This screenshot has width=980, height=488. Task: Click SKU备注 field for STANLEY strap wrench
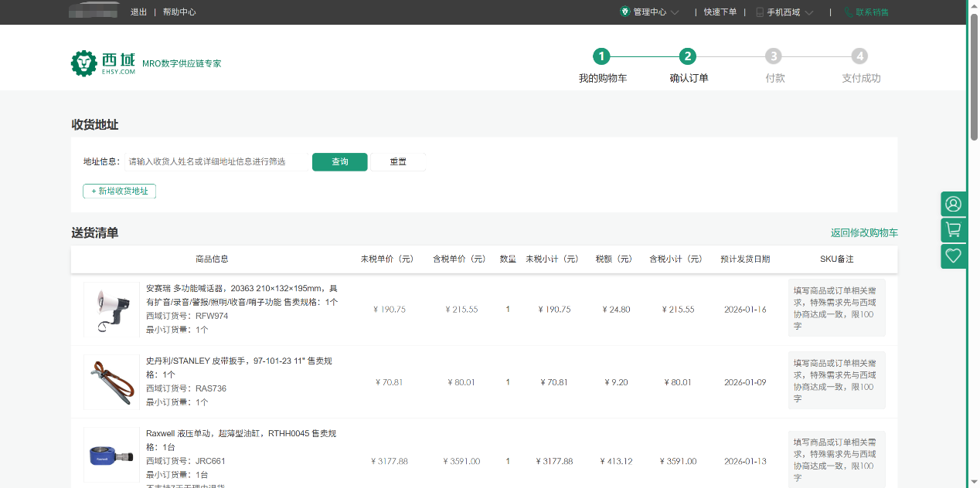point(836,381)
